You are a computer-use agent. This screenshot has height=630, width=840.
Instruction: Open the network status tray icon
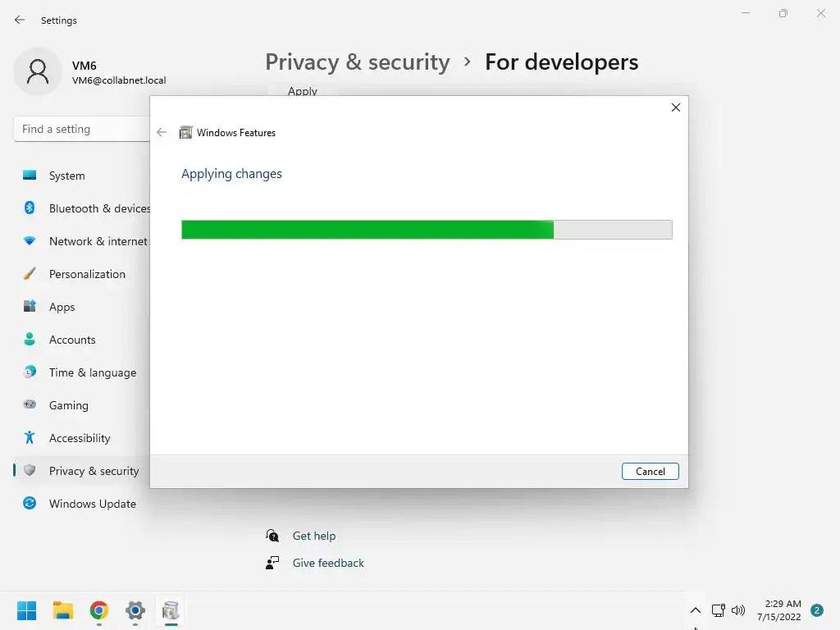point(718,610)
